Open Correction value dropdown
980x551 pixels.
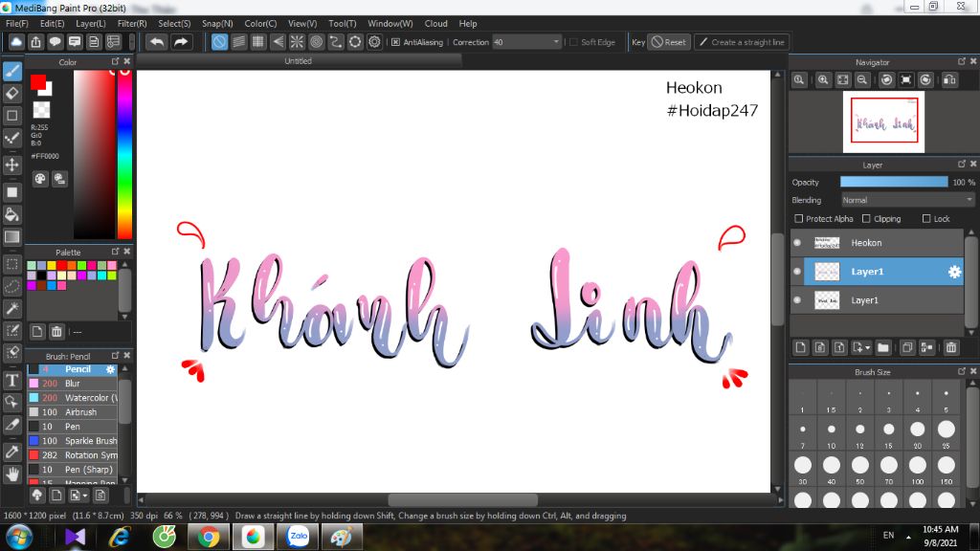click(x=556, y=42)
